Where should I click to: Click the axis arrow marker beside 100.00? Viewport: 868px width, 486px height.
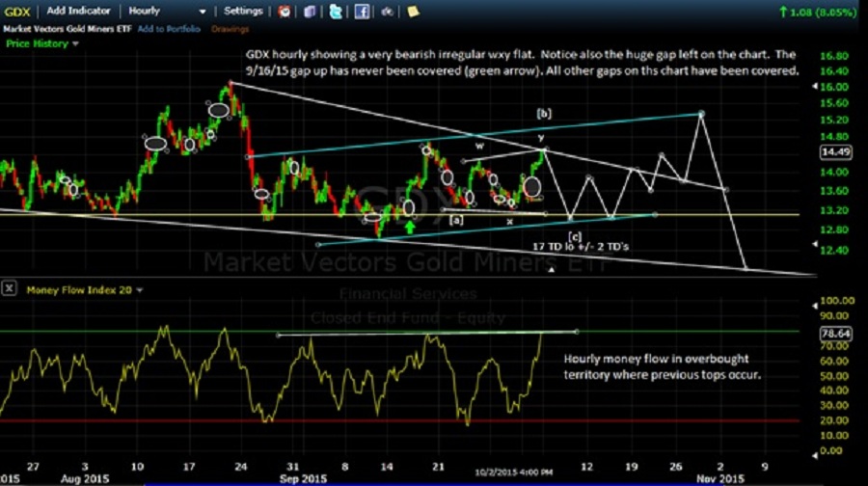point(814,305)
